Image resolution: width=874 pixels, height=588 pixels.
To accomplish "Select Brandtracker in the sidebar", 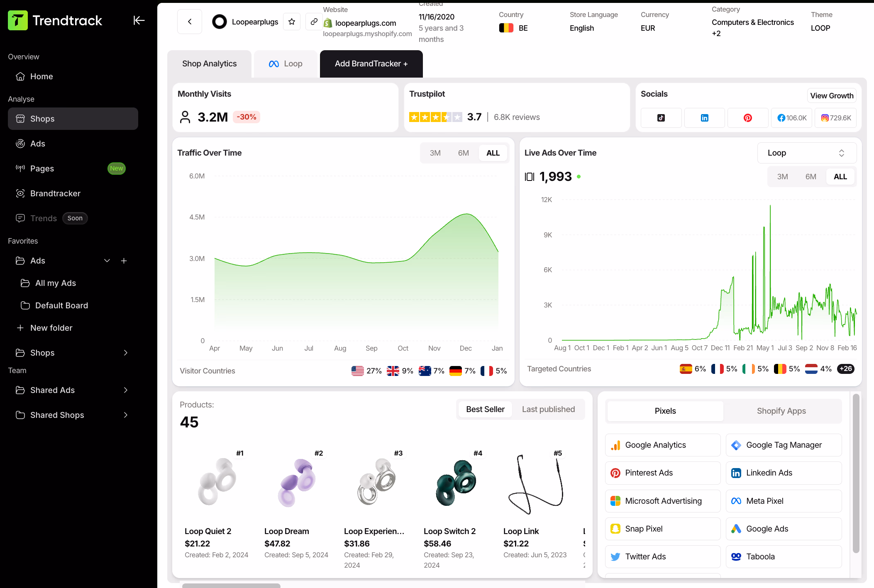I will click(x=55, y=193).
